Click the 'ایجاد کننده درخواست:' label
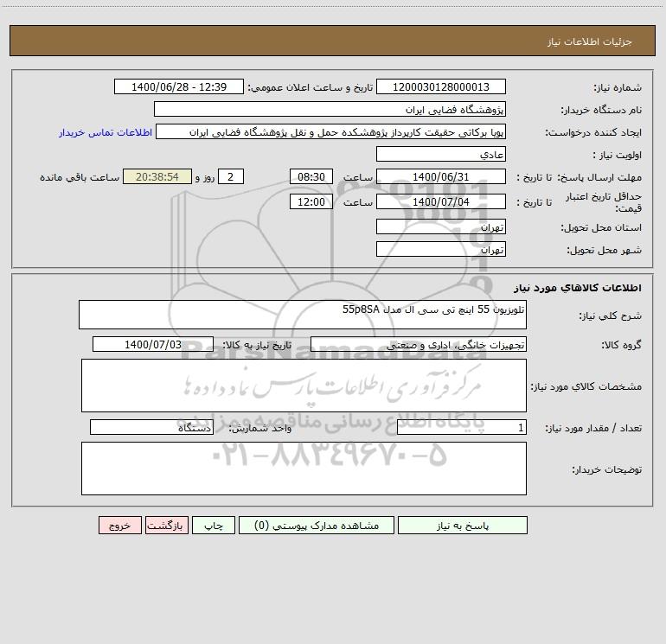Screen dimensions: 666x644 pos(593,133)
